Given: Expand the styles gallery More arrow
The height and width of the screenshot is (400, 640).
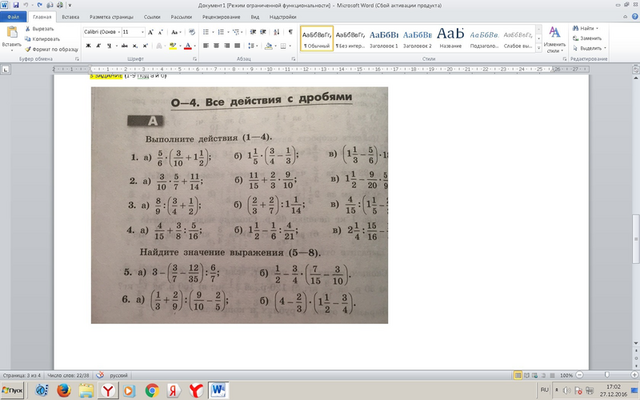Looking at the screenshot, I should [538, 48].
